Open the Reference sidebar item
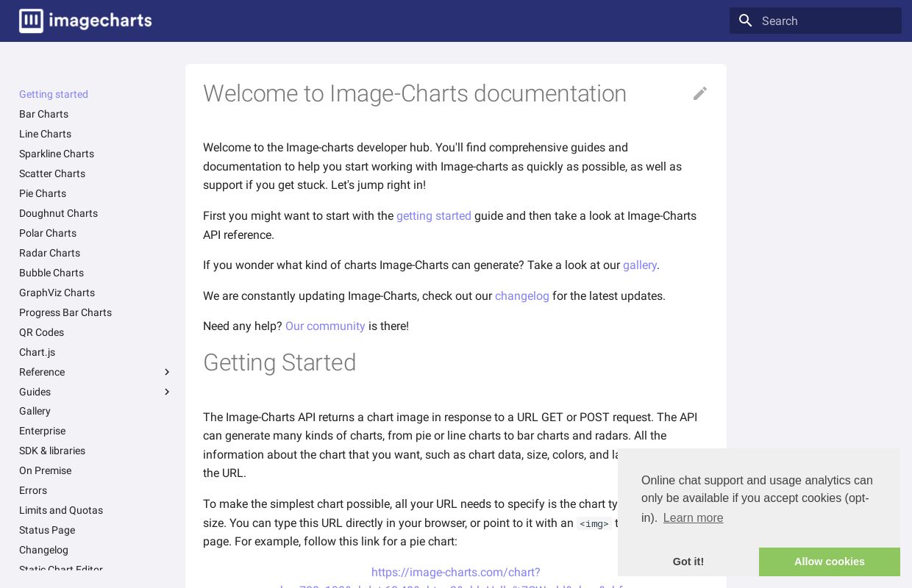 (x=42, y=372)
